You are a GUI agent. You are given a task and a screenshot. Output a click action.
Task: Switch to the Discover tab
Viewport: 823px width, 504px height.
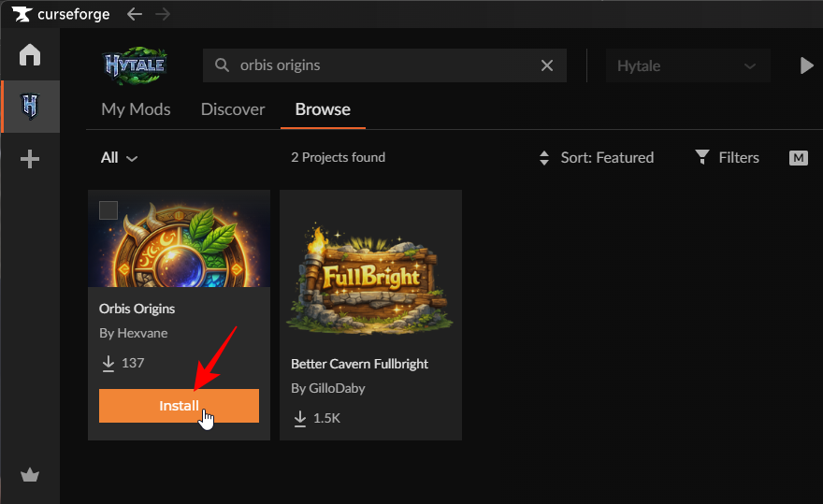pos(233,109)
